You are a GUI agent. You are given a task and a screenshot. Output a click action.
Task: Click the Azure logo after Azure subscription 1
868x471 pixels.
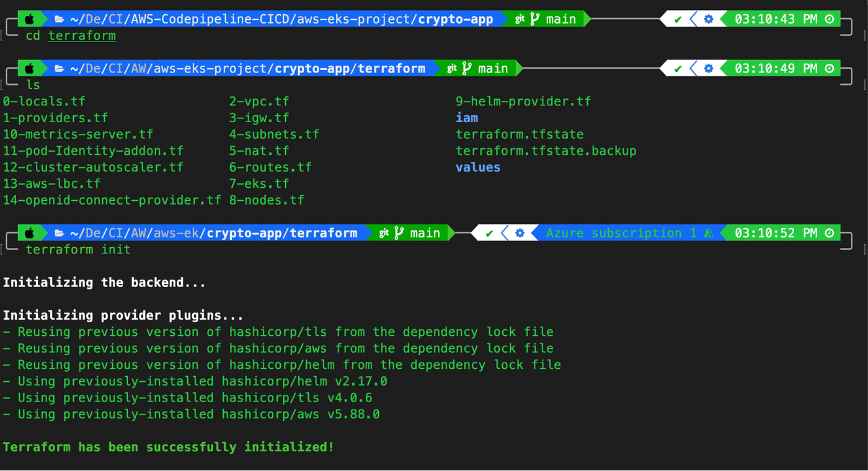tap(709, 234)
